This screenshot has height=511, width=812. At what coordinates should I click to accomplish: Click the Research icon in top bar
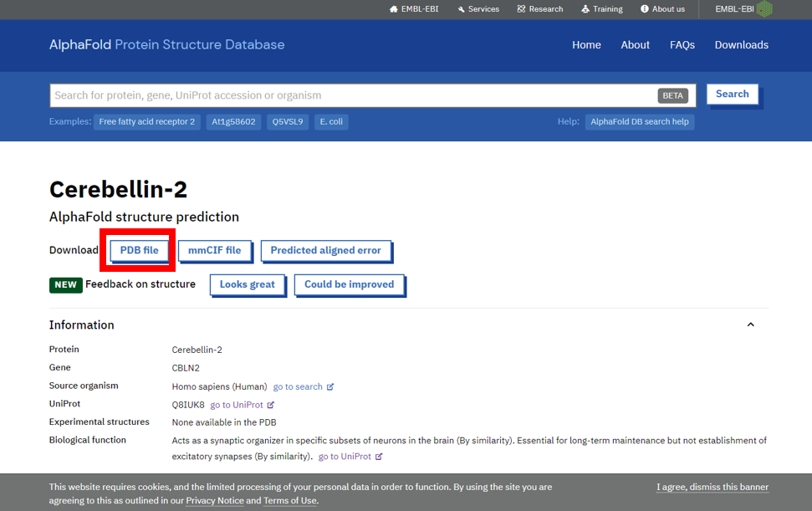(x=521, y=9)
